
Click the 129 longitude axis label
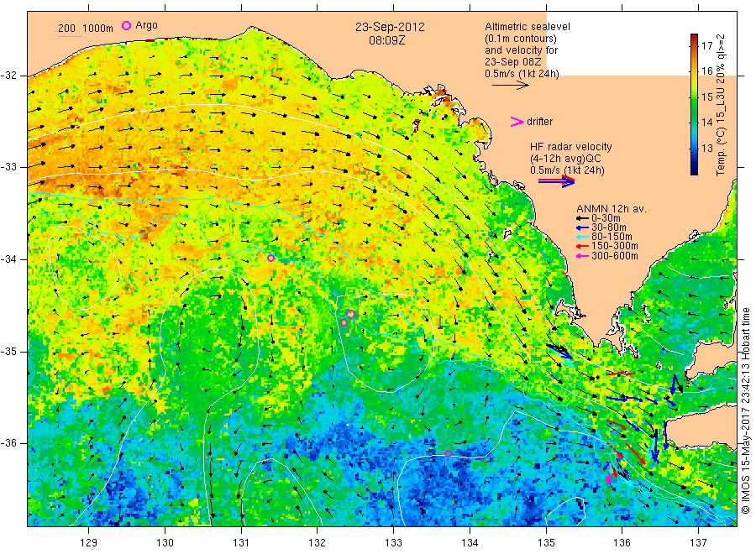pyautogui.click(x=89, y=543)
